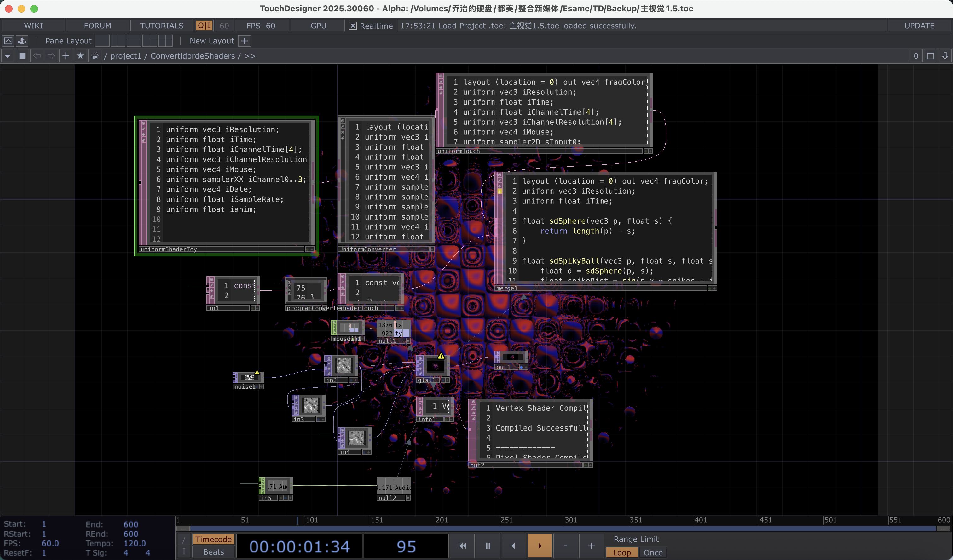Switch timeline display to Timecode
Image resolution: width=953 pixels, height=560 pixels.
[x=213, y=539]
